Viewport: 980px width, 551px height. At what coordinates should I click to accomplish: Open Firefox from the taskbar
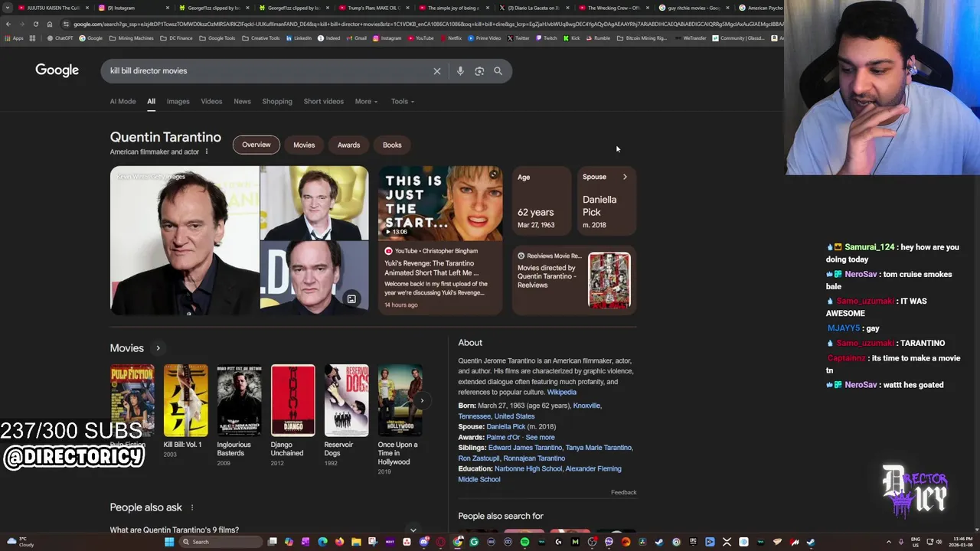(339, 542)
